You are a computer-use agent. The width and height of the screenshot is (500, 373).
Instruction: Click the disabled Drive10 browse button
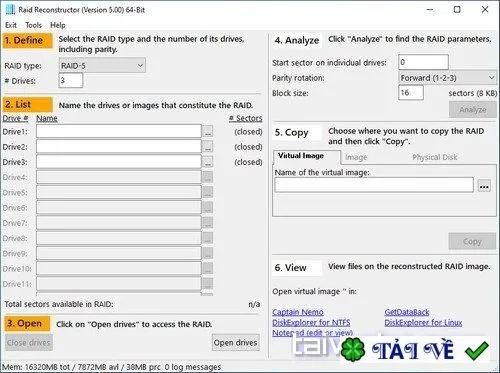point(208,269)
